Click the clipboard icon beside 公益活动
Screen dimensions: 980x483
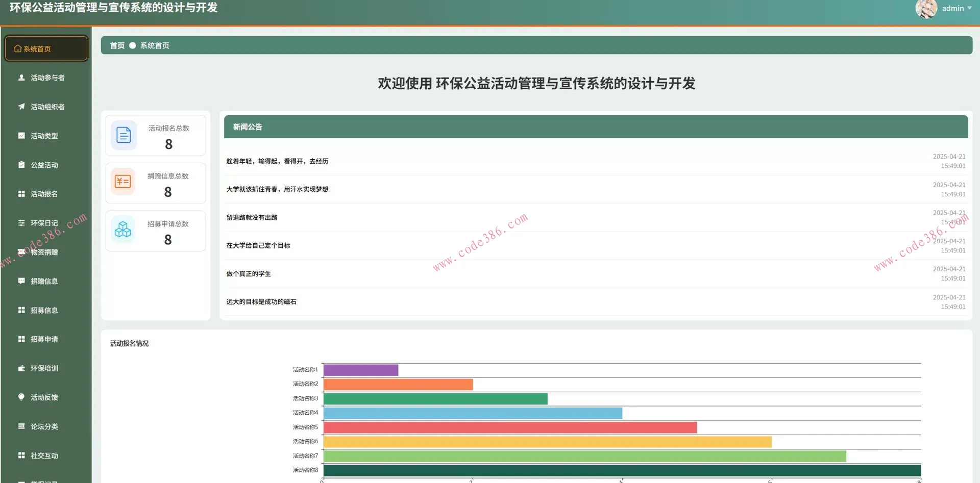tap(21, 165)
